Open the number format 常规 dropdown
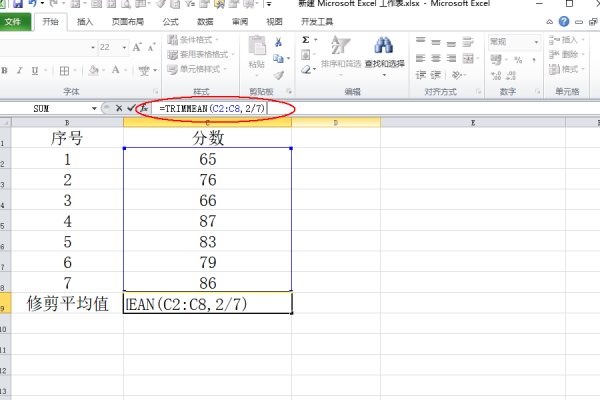This screenshot has height=400, width=600. [x=536, y=42]
